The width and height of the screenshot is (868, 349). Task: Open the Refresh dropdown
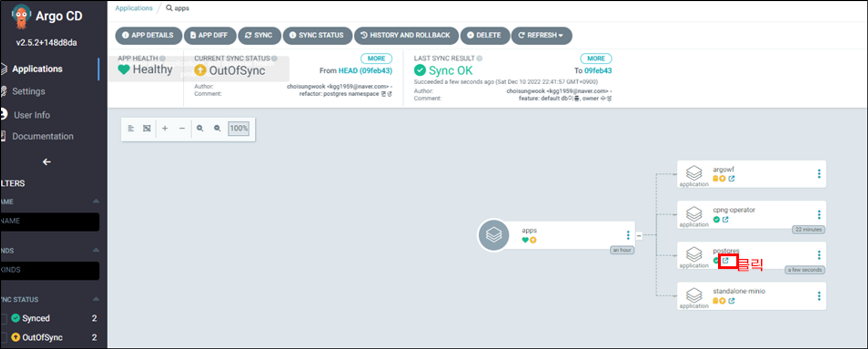click(541, 35)
